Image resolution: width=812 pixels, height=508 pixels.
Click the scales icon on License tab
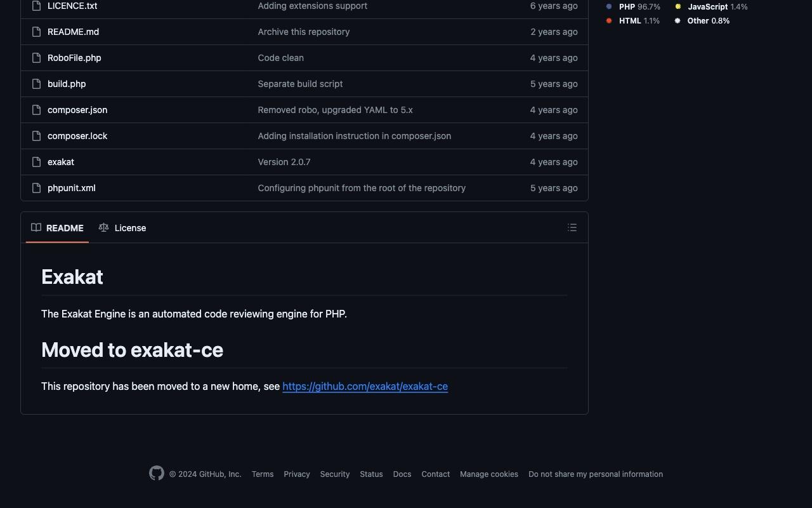[104, 227]
